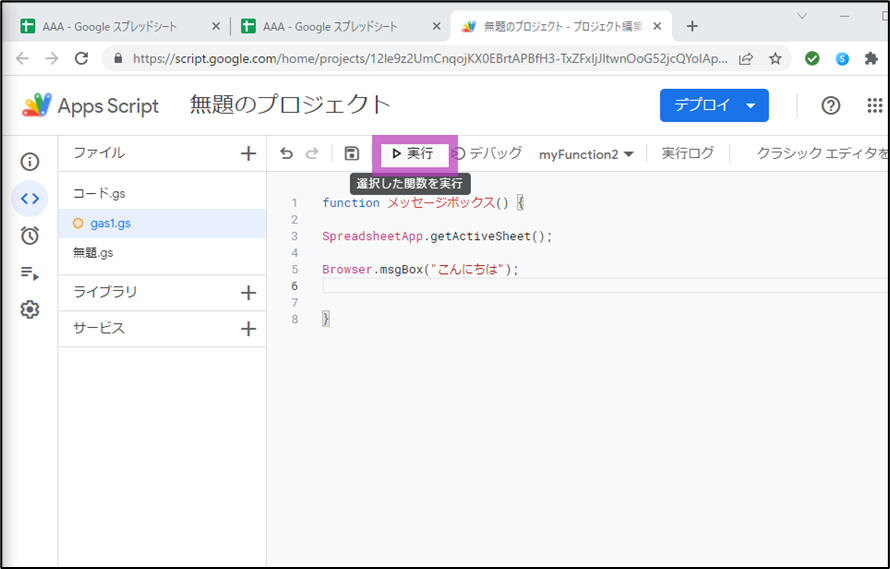Open the tab search chevron
The image size is (890, 569).
802,16
